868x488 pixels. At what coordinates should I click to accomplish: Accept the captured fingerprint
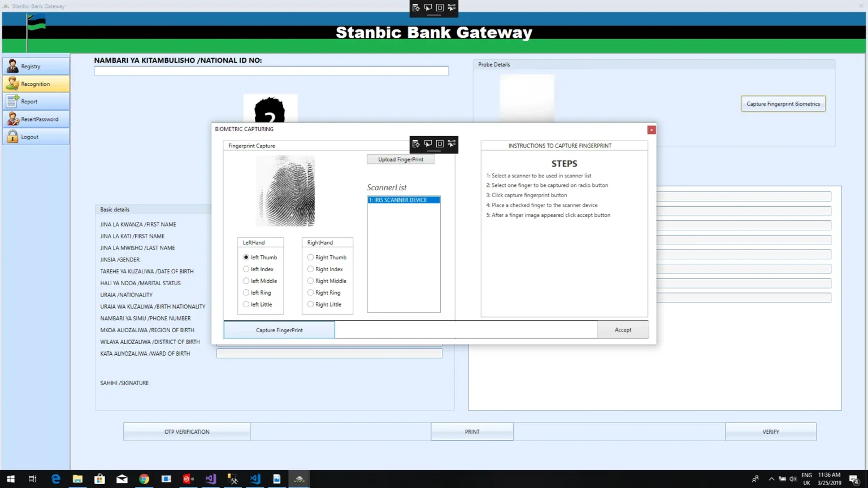[623, 330]
